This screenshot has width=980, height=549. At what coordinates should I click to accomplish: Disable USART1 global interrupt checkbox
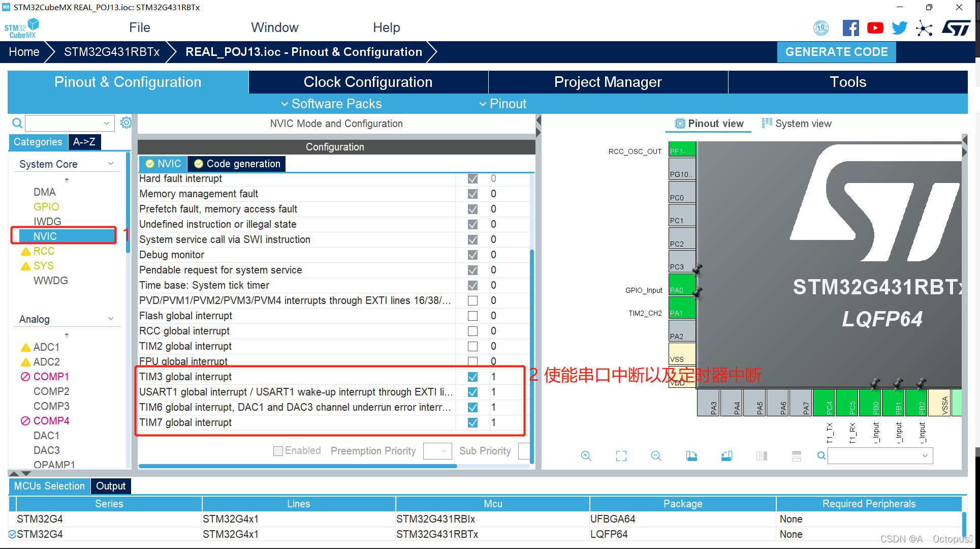pyautogui.click(x=472, y=392)
